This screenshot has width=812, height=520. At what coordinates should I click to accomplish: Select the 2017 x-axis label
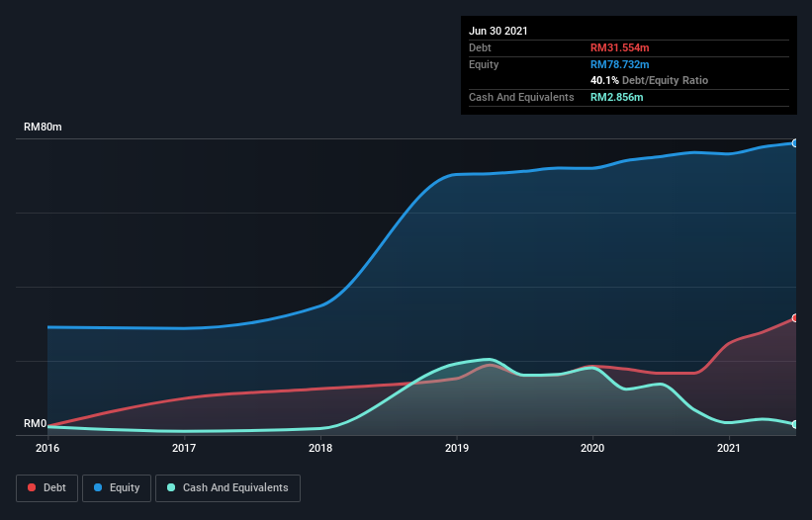pos(184,448)
